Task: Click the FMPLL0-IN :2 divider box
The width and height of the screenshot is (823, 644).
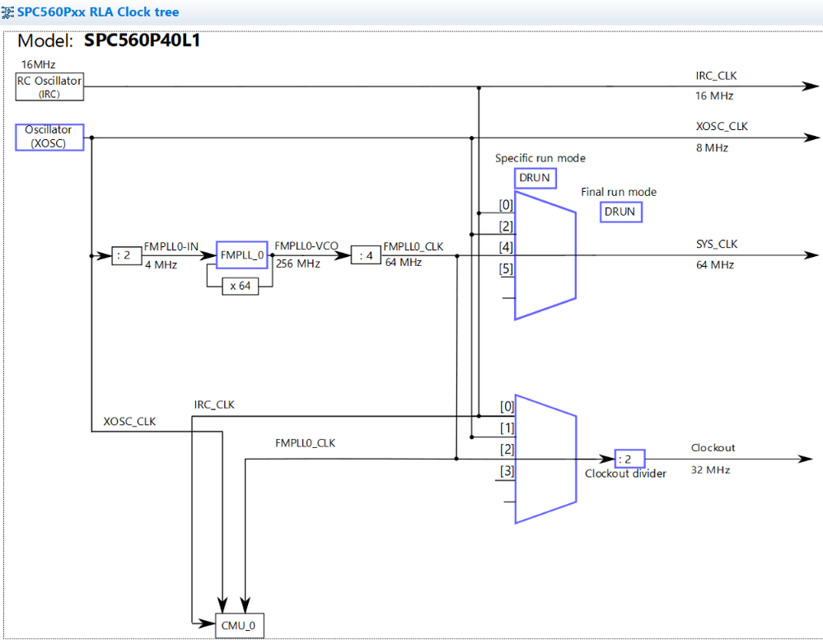Action: (127, 255)
